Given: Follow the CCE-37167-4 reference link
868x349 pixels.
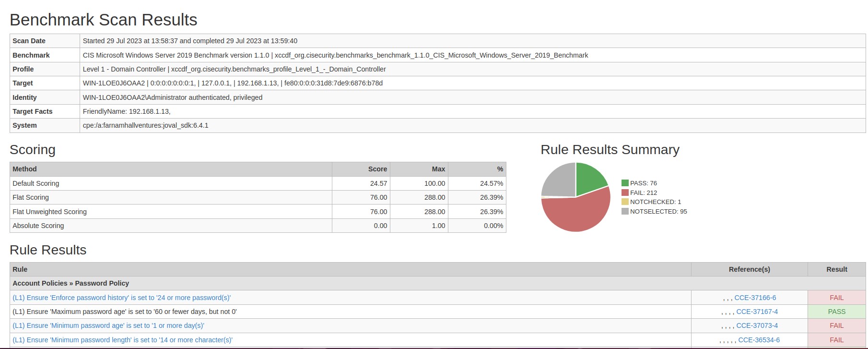Looking at the screenshot, I should [757, 312].
